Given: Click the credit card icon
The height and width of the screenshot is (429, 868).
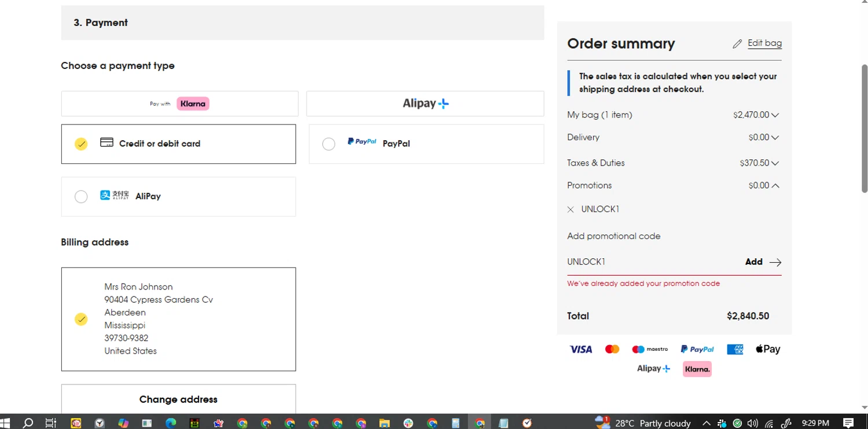Looking at the screenshot, I should pyautogui.click(x=106, y=142).
